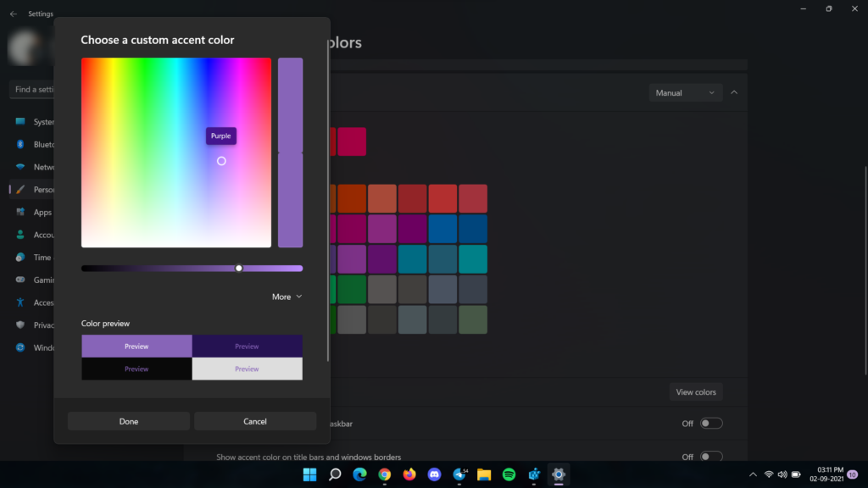The height and width of the screenshot is (488, 868).
Task: Open the Manual accent color dropdown
Action: click(685, 93)
